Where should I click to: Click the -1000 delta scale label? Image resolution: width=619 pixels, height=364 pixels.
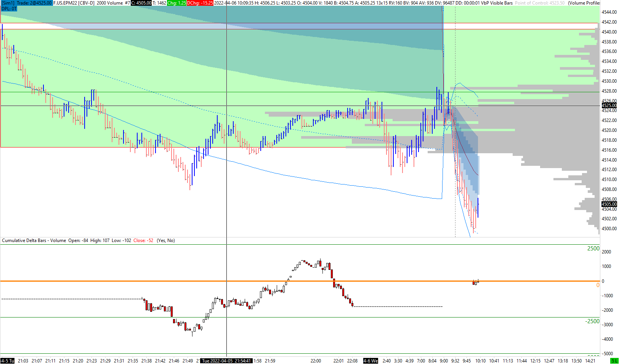click(x=608, y=296)
